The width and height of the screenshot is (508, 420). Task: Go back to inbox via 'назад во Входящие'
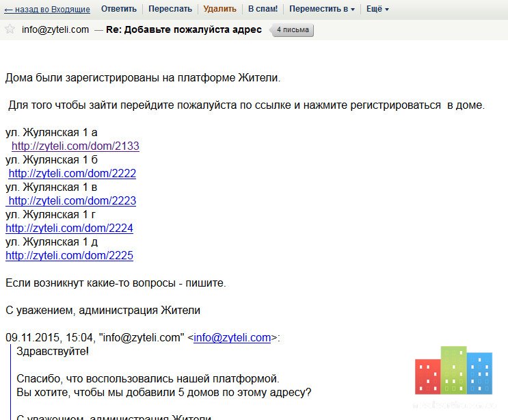coord(47,9)
